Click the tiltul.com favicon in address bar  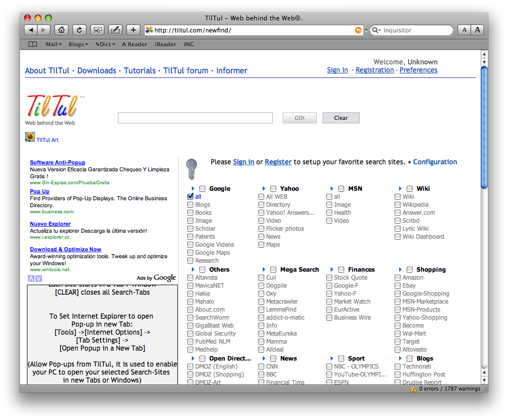149,30
